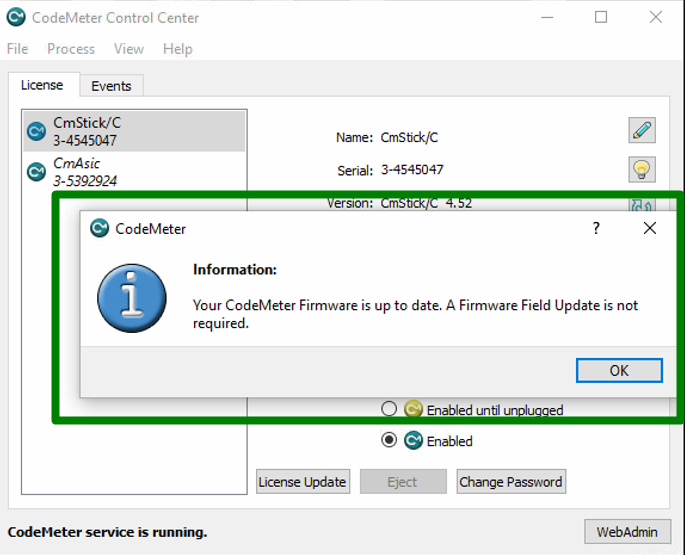Open the File menu
Screen dimensions: 685x555
tap(17, 49)
